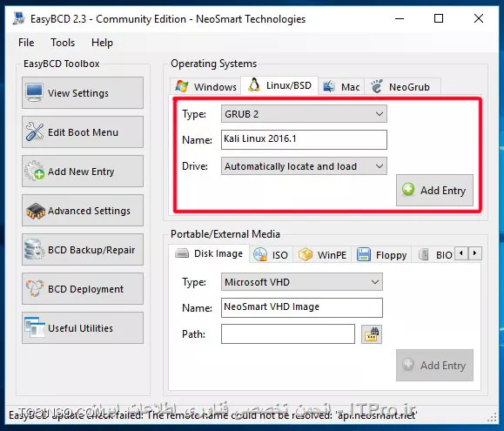504x431 pixels.
Task: Switch to the Mac tab
Action: point(341,87)
